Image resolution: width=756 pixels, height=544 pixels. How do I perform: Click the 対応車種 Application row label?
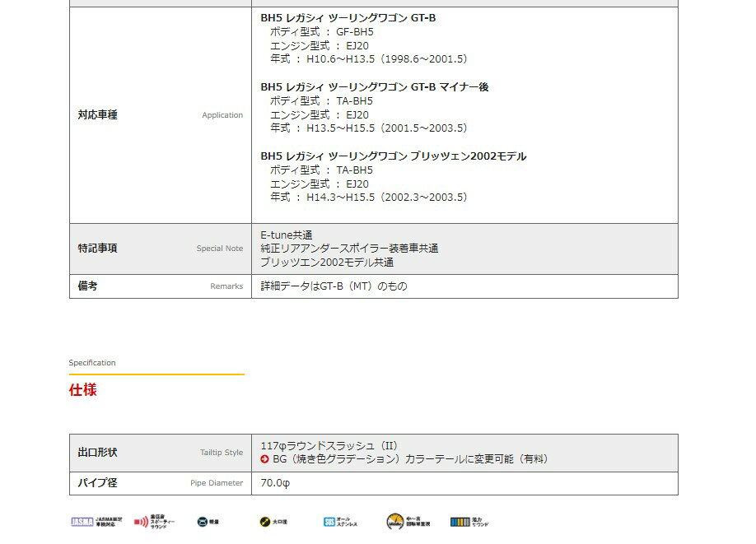point(98,115)
